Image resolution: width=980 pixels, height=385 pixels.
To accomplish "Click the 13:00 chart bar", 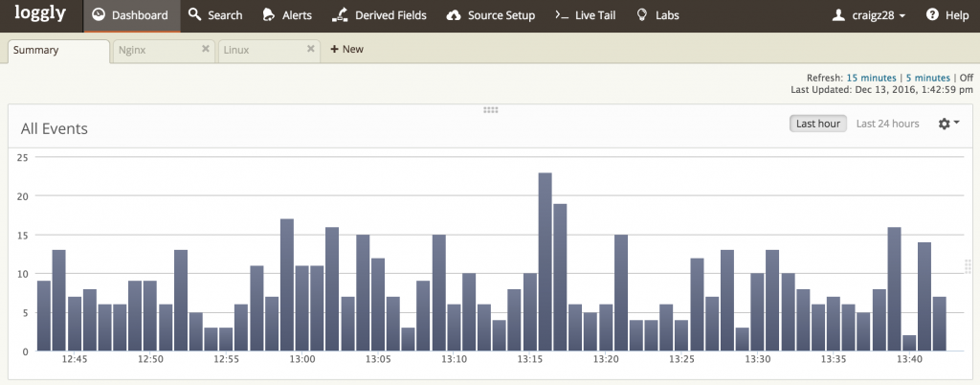I will 302,308.
